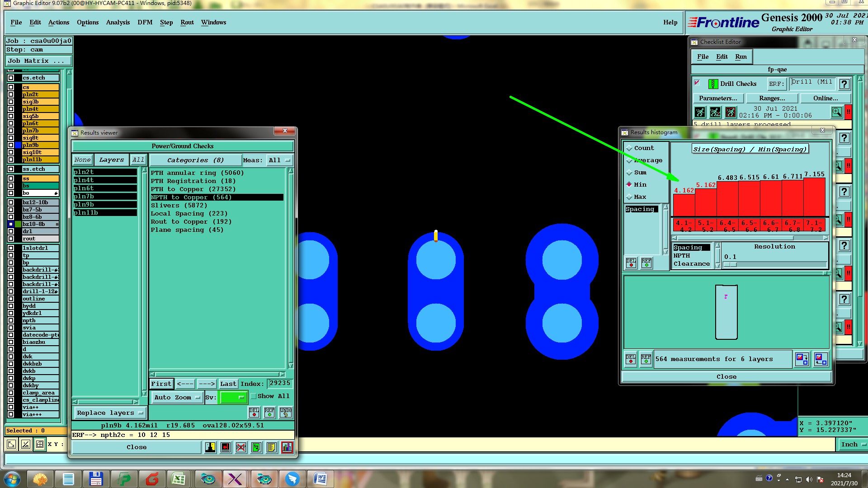This screenshot has width=868, height=488.
Task: Enable the Show All checkbox
Action: pos(254,396)
